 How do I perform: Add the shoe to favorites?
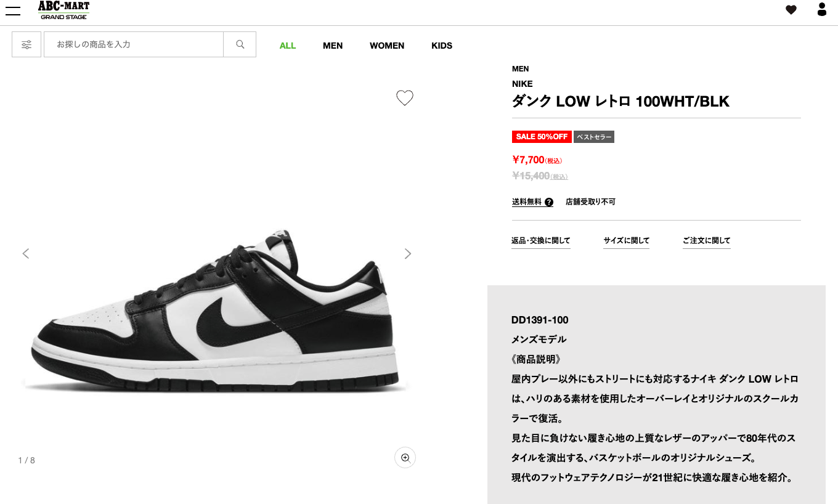[405, 98]
